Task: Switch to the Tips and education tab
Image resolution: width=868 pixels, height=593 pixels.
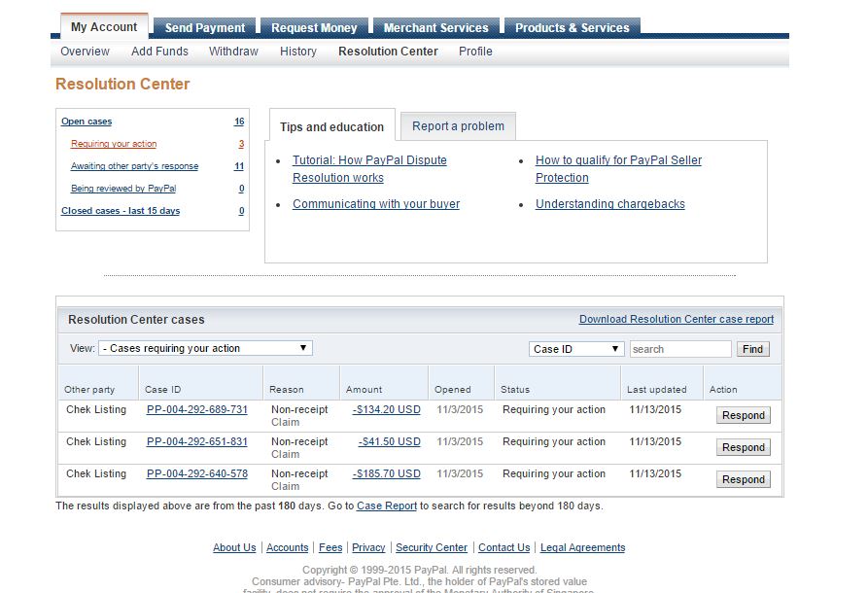Action: (331, 126)
